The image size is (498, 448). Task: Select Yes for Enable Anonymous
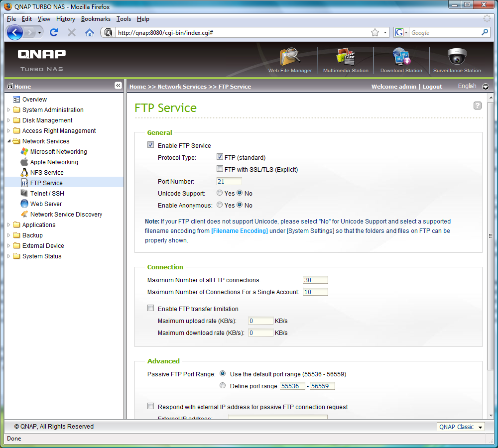point(220,205)
